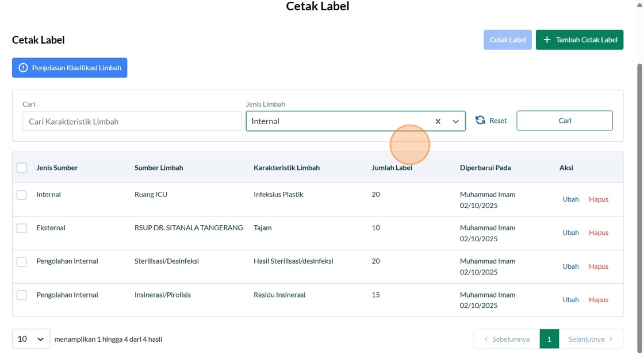Expand the Jenis Limbah dropdown chevron
644x359 pixels.
(x=455, y=121)
